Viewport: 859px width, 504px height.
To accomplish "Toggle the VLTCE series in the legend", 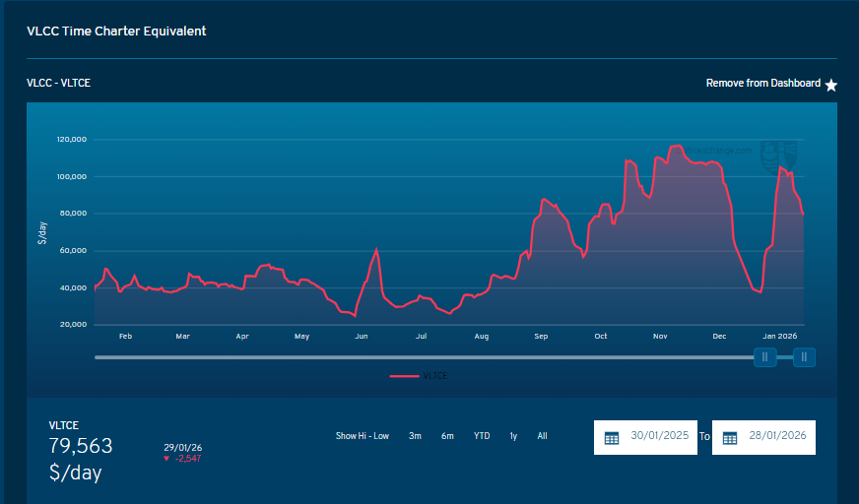I will click(x=419, y=376).
